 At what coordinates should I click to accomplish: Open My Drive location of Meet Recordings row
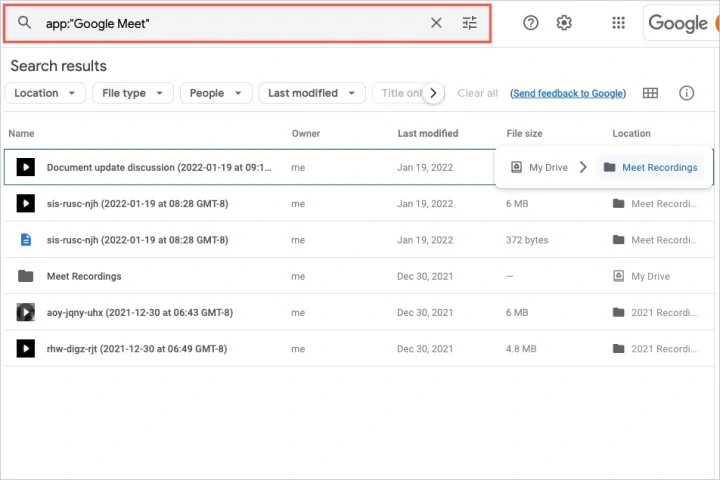642,276
